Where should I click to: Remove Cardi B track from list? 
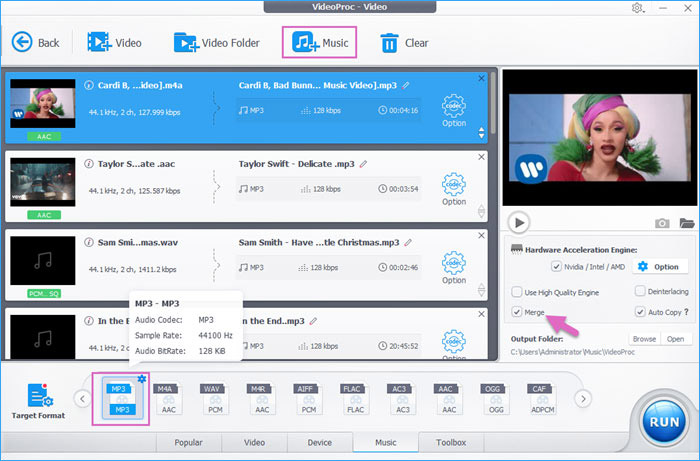[x=481, y=79]
